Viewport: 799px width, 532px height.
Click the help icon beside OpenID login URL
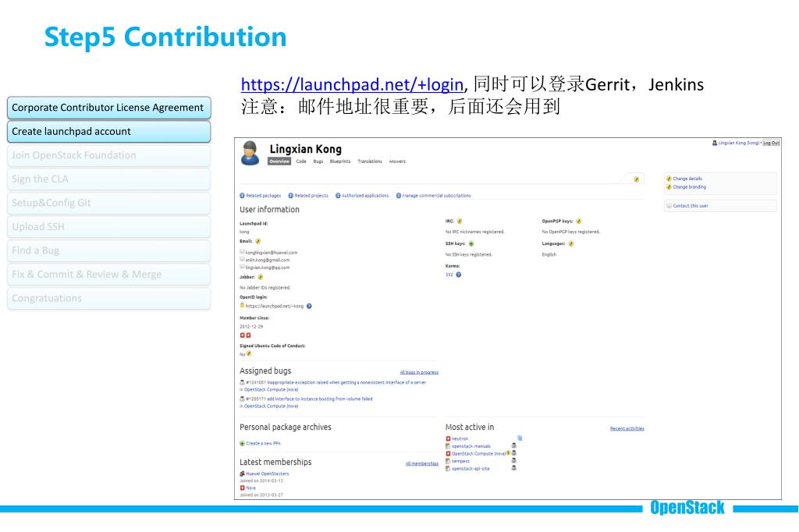click(x=309, y=307)
